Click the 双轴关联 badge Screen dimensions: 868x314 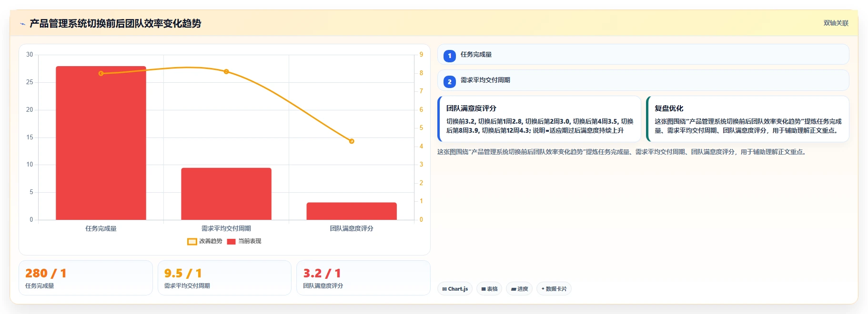click(x=836, y=23)
